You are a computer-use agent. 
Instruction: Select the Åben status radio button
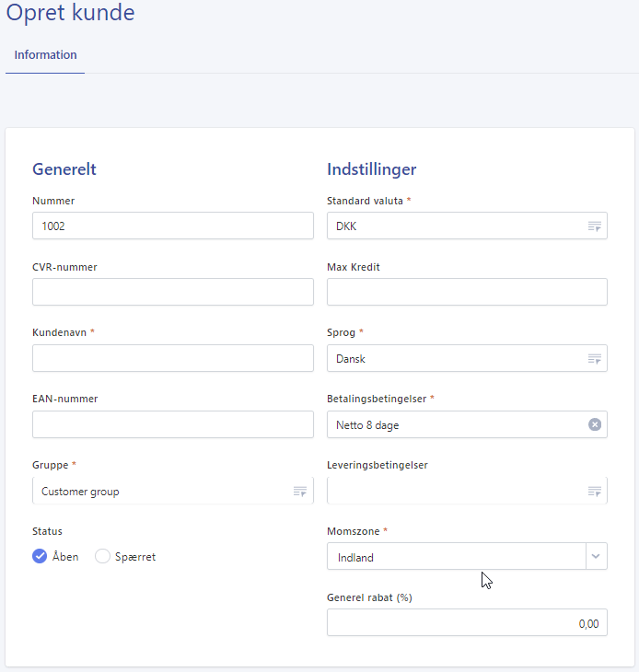click(x=40, y=556)
